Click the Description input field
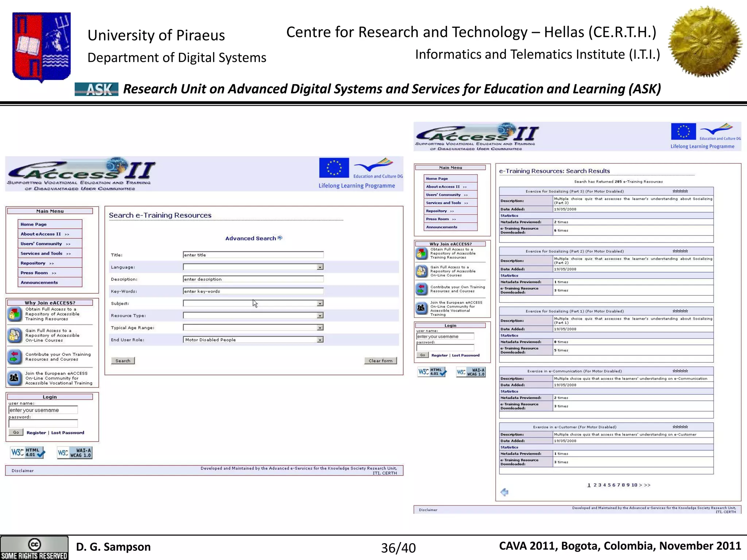The width and height of the screenshot is (747, 560). click(253, 279)
